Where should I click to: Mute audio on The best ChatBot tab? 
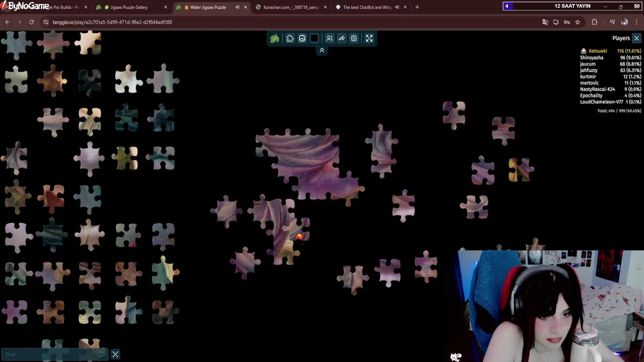click(x=397, y=7)
